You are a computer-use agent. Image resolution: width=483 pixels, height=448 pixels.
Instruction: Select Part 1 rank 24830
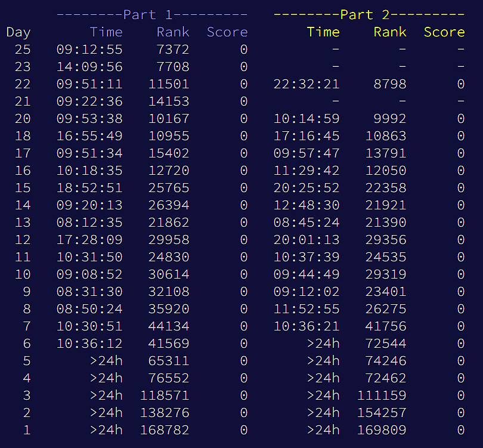(x=169, y=257)
